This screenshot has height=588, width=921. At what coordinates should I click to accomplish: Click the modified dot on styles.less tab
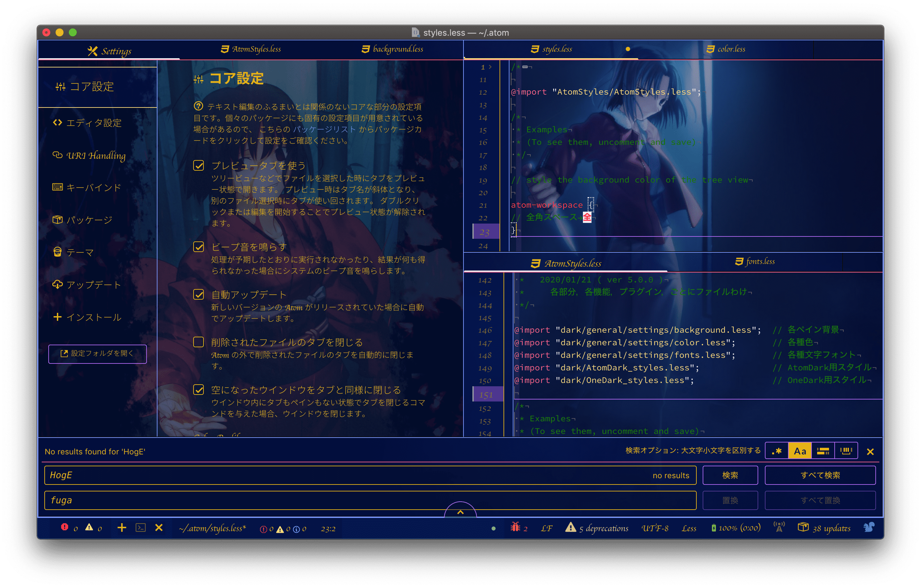628,49
